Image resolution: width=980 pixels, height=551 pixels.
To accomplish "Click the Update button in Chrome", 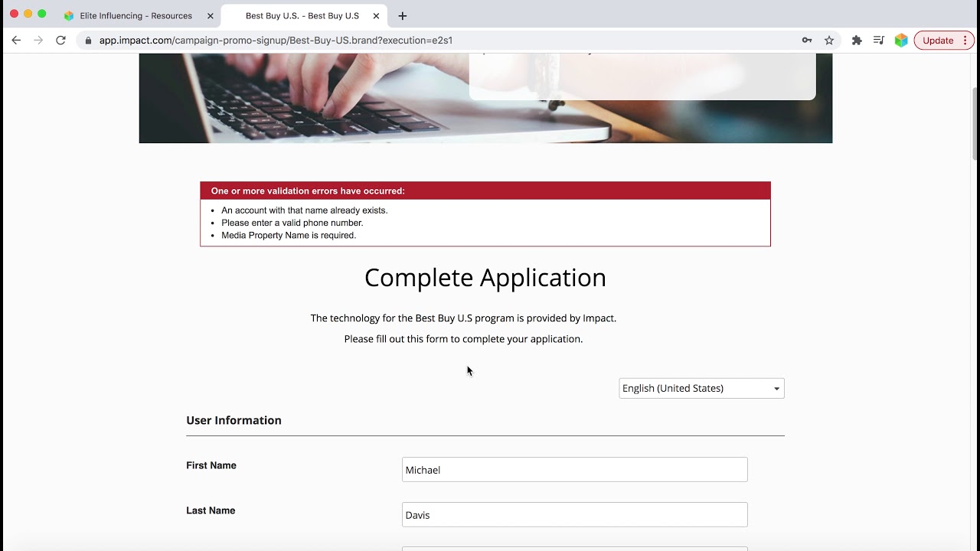I will point(943,41).
